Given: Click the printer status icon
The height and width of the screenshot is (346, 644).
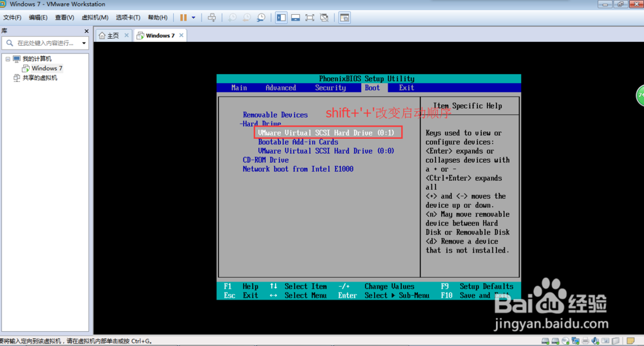Looking at the screenshot, I should pos(585,341).
